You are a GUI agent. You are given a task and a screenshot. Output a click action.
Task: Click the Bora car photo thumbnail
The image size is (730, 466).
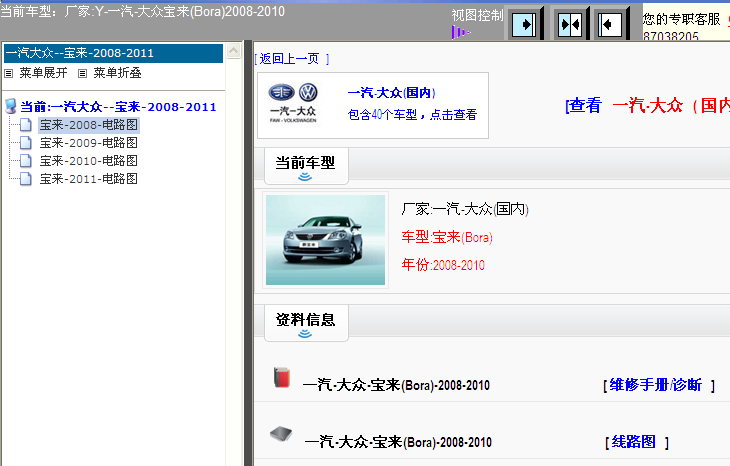pos(325,240)
